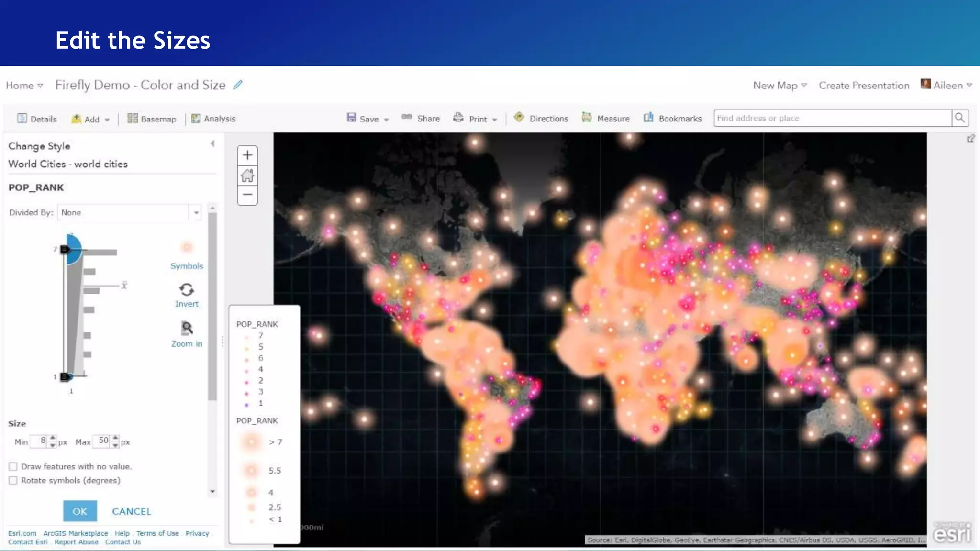Click the search magnifier icon
The height and width of the screenshot is (551, 980).
click(x=959, y=118)
